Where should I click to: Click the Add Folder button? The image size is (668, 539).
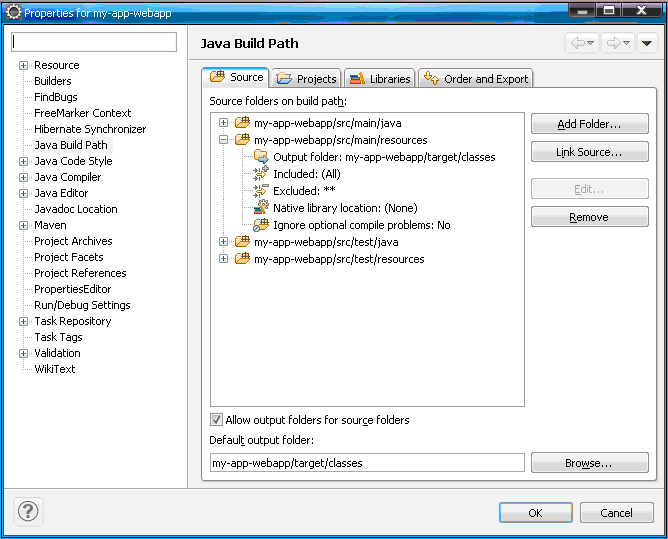tap(589, 124)
